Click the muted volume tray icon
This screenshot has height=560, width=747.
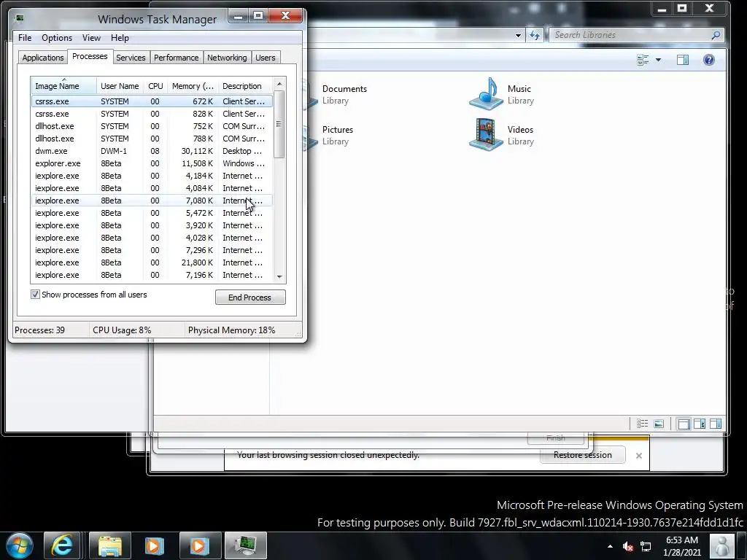628,547
